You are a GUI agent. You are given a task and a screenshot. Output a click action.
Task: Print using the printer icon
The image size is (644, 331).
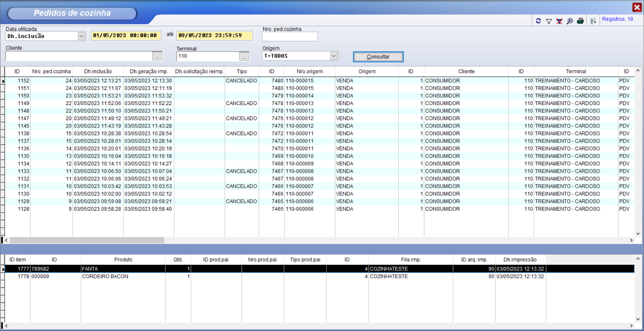click(x=580, y=21)
